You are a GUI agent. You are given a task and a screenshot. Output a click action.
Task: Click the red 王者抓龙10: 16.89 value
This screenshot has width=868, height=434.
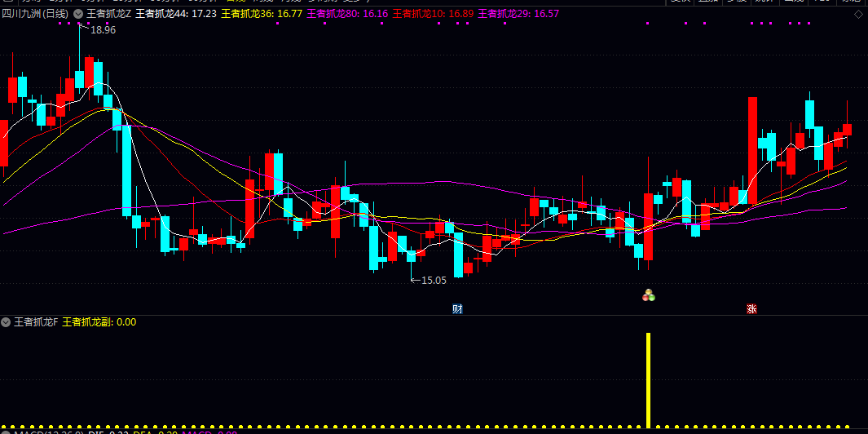[433, 13]
